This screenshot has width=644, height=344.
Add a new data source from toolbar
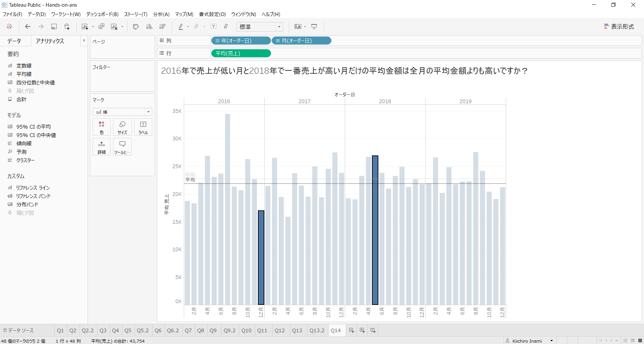pos(67,26)
